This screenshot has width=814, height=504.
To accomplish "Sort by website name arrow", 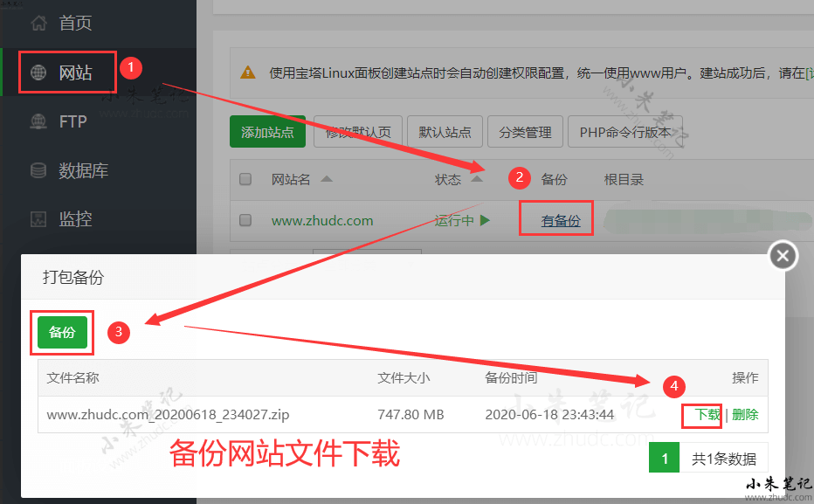I will [327, 179].
